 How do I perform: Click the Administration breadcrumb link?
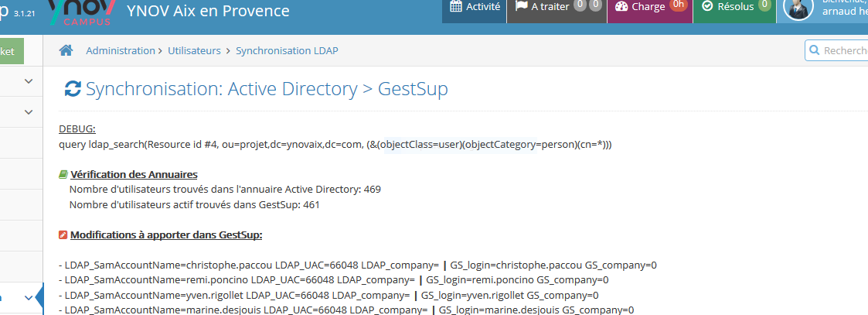(121, 50)
